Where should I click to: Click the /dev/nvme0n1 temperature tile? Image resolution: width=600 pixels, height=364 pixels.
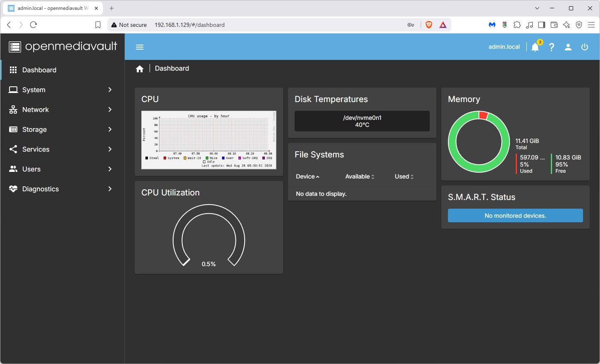(362, 121)
